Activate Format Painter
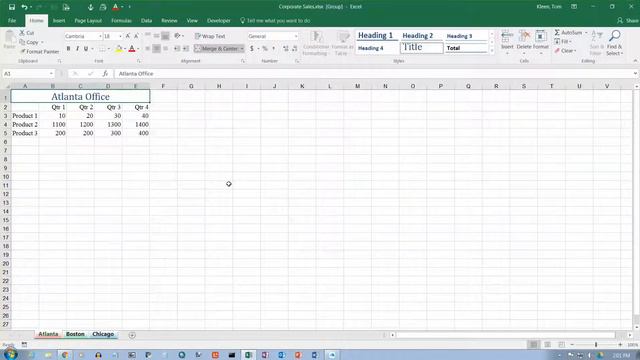This screenshot has width=640, height=360. pyautogui.click(x=40, y=51)
